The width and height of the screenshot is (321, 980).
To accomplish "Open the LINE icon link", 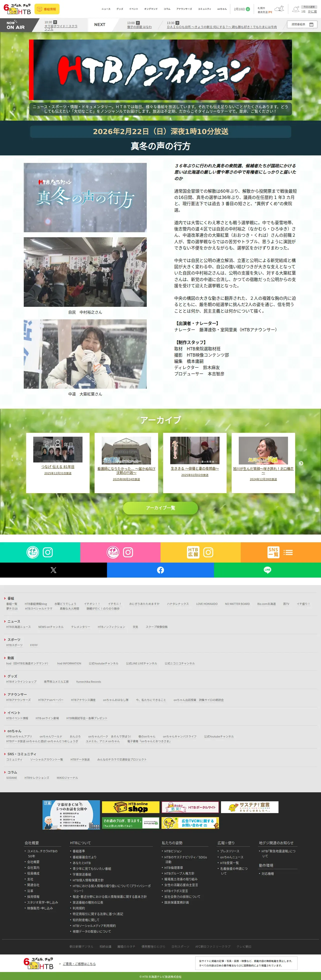I will pos(267,570).
